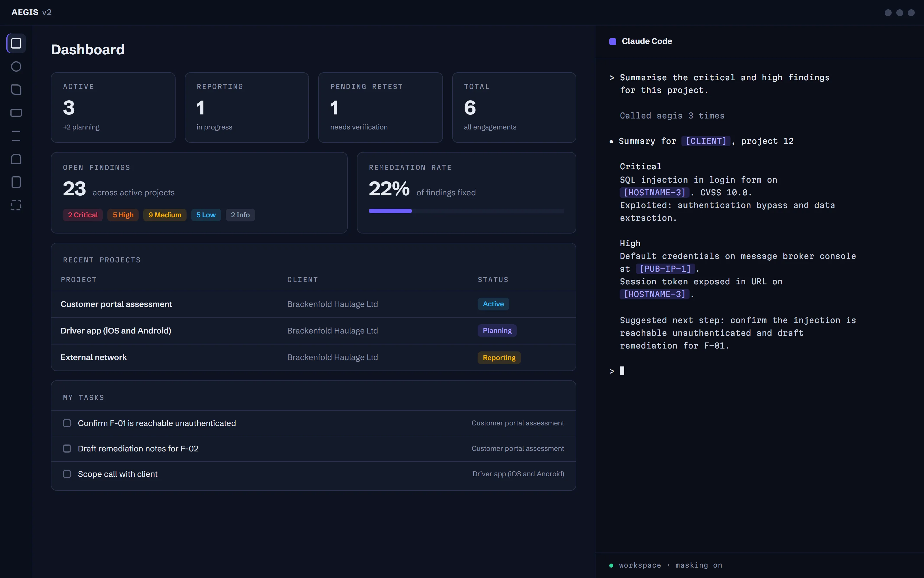Open the Reporting stat card

point(247,108)
